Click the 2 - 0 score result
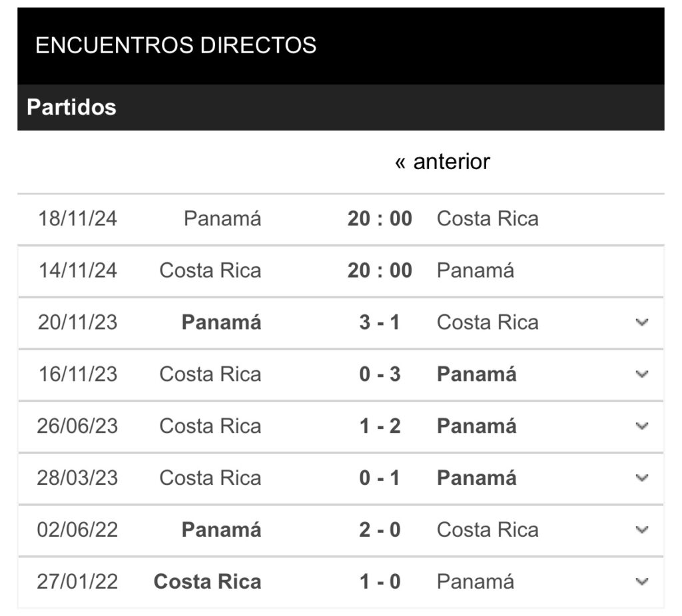Image resolution: width=682 pixels, height=616 pixels. [380, 530]
